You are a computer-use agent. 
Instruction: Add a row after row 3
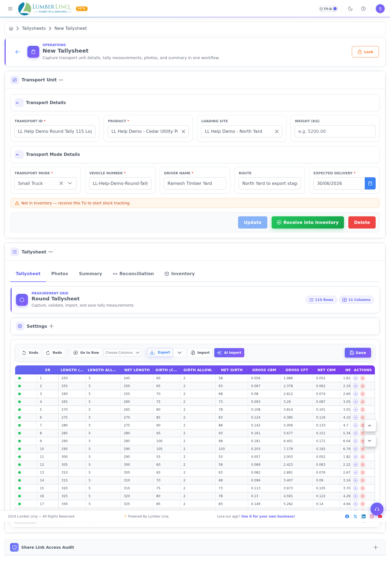356,394
